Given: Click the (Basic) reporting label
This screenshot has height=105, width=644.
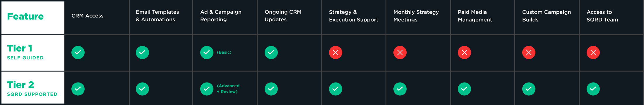Looking at the screenshot, I should tap(224, 52).
